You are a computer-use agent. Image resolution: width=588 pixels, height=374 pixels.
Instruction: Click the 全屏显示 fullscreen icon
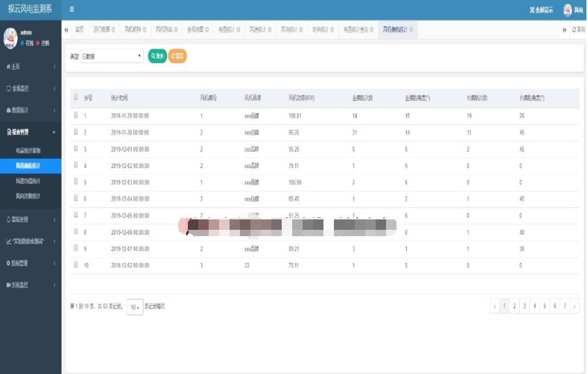point(532,10)
